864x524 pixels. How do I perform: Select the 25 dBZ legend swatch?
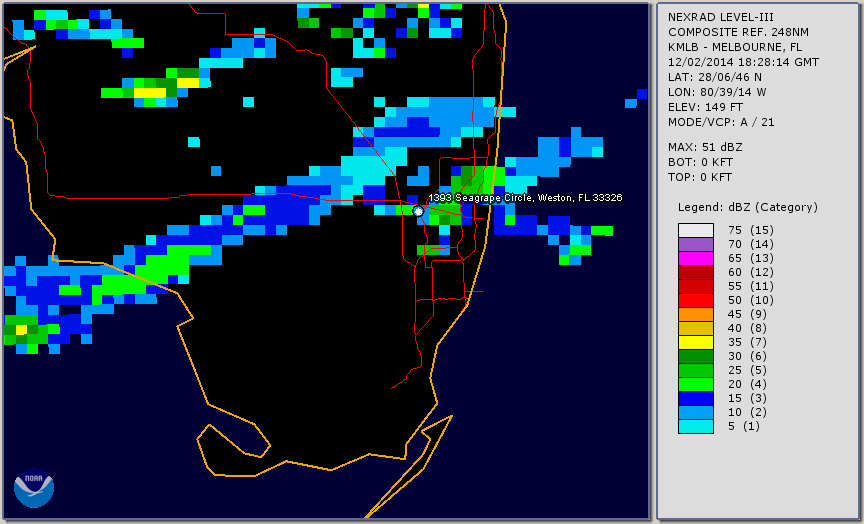click(x=696, y=370)
